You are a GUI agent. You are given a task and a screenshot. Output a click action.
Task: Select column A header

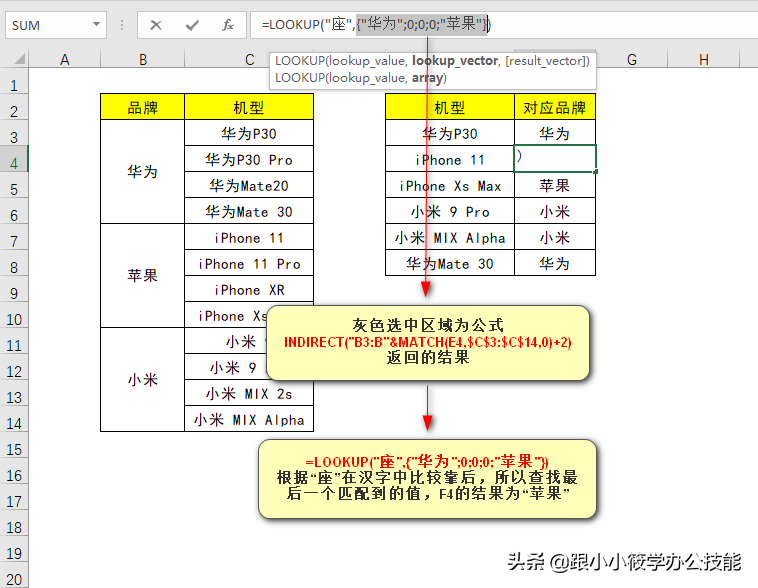tap(64, 59)
